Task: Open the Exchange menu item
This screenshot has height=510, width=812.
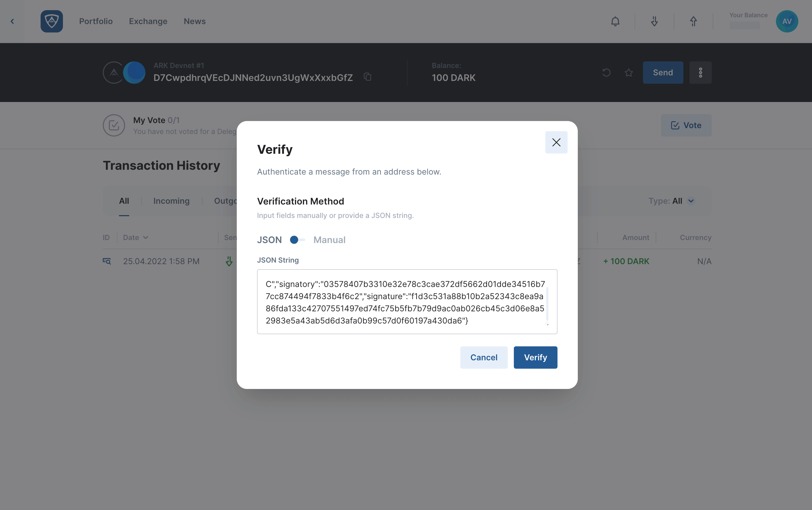Action: click(x=148, y=21)
